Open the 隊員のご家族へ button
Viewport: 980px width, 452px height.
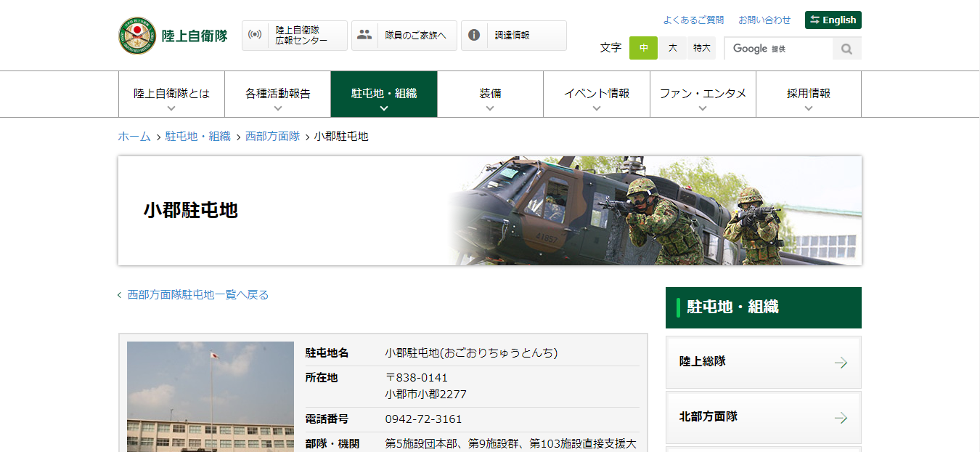point(404,36)
